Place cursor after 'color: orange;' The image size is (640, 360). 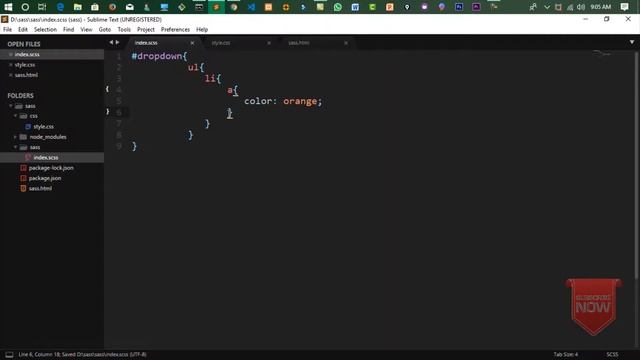[323, 101]
